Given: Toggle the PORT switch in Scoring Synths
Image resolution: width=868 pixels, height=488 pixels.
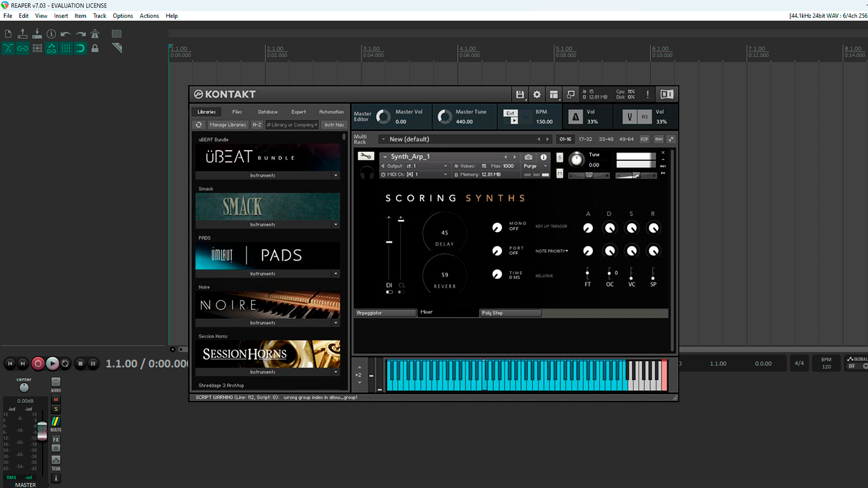Looking at the screenshot, I should 497,252.
